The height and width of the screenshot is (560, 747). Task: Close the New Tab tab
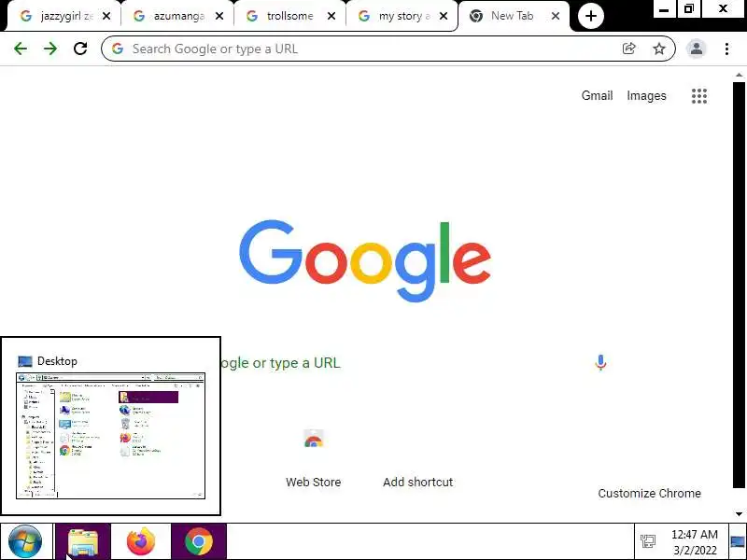click(x=556, y=16)
